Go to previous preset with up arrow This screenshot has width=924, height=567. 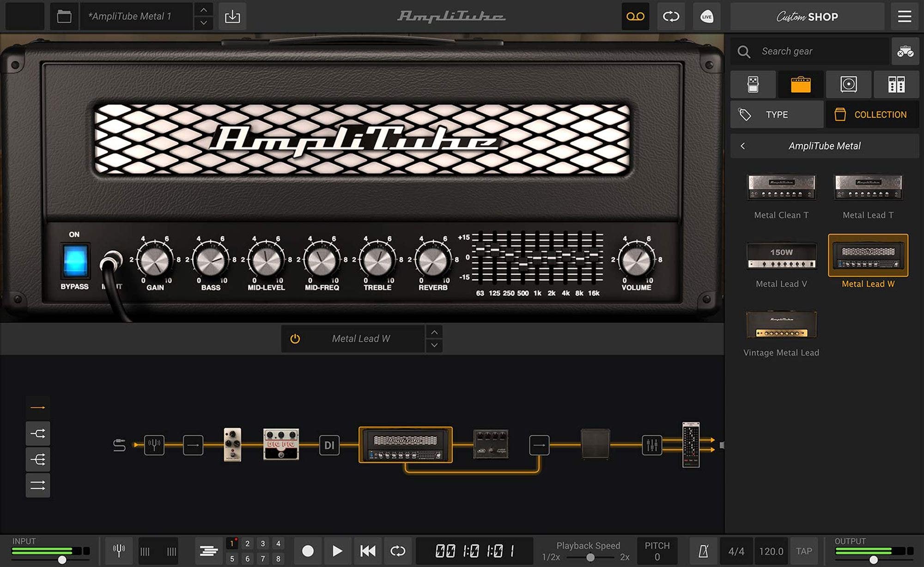tap(203, 10)
